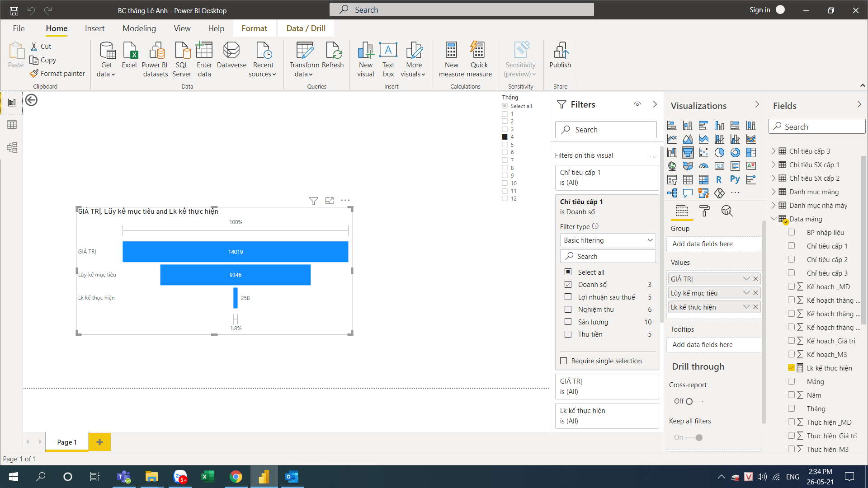868x488 pixels.
Task: Insert the Card visualization with 123 icon
Action: pos(719,166)
